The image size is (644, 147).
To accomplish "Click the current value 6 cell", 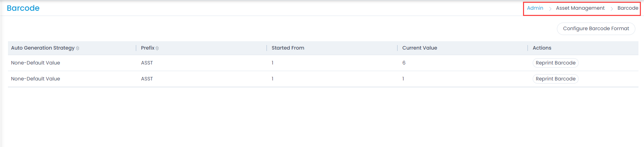I will point(404,63).
